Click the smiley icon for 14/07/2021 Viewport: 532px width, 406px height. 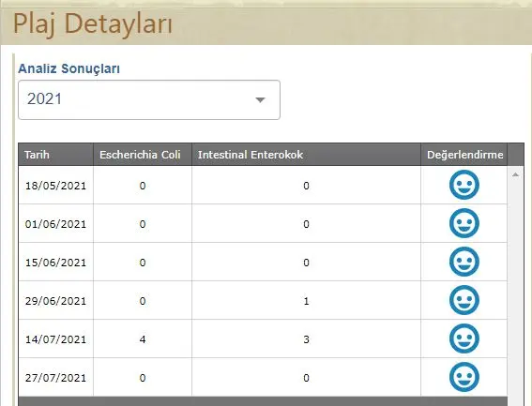(464, 338)
